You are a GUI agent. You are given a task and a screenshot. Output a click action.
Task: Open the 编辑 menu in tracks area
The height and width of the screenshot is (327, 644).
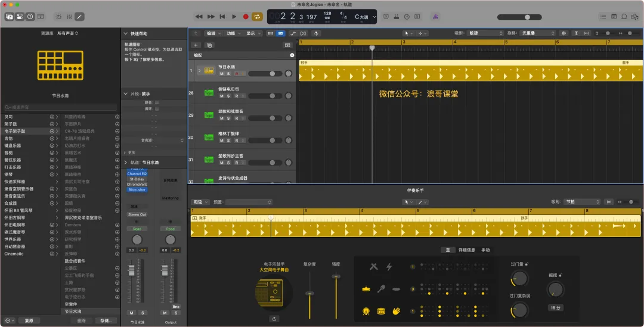(212, 33)
